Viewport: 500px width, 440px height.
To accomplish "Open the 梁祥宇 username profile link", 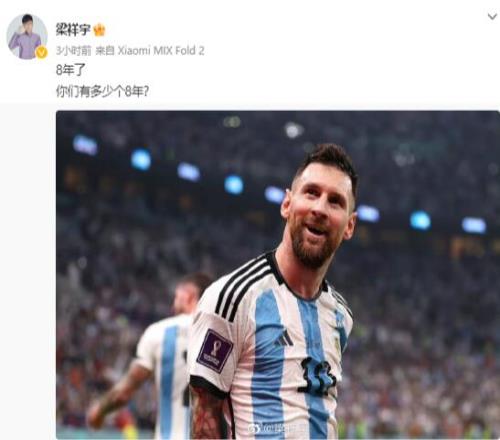I will 73,30.
